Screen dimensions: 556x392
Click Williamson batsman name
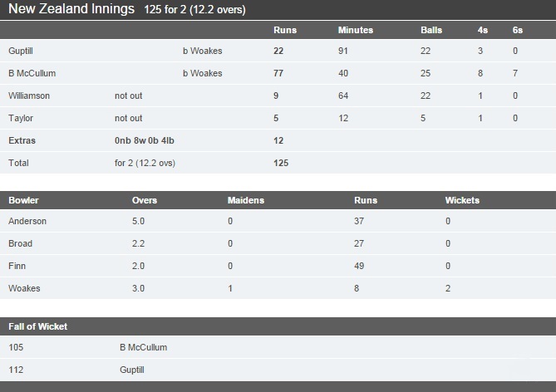[29, 96]
